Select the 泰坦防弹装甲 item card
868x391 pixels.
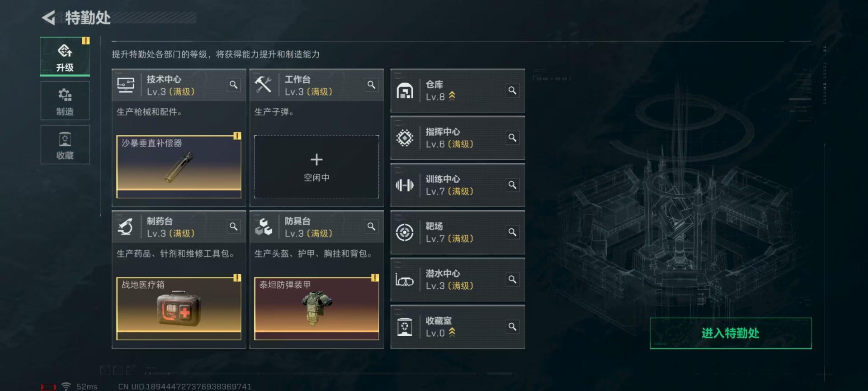pyautogui.click(x=316, y=309)
